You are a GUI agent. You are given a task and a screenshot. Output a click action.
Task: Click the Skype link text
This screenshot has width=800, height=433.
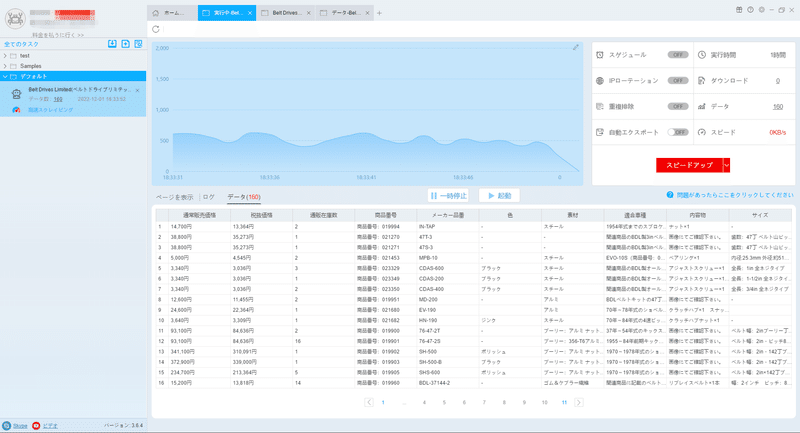click(20, 425)
